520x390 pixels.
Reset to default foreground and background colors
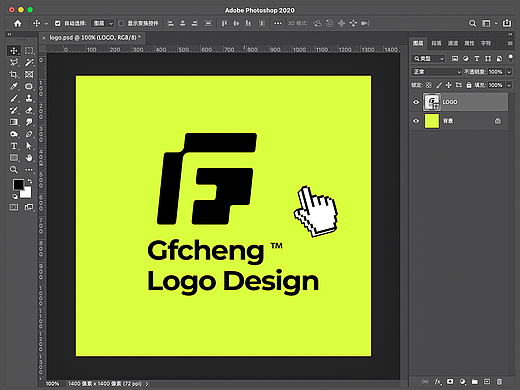point(15,196)
